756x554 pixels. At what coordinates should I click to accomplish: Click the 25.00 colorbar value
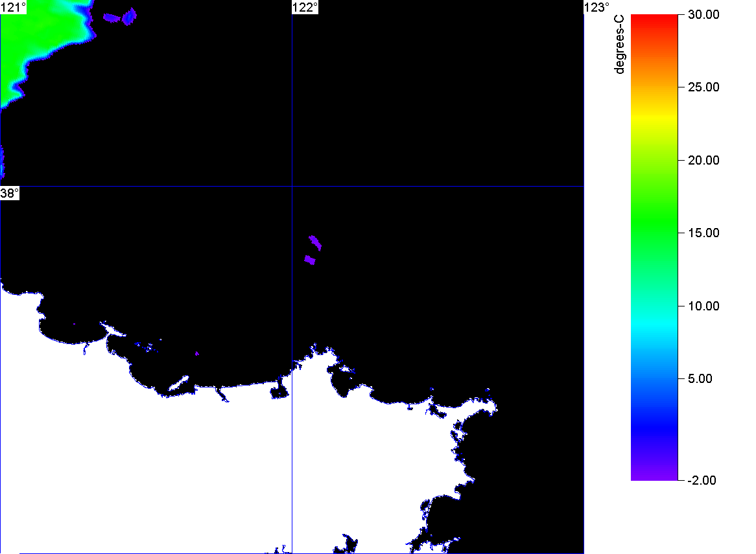point(703,87)
